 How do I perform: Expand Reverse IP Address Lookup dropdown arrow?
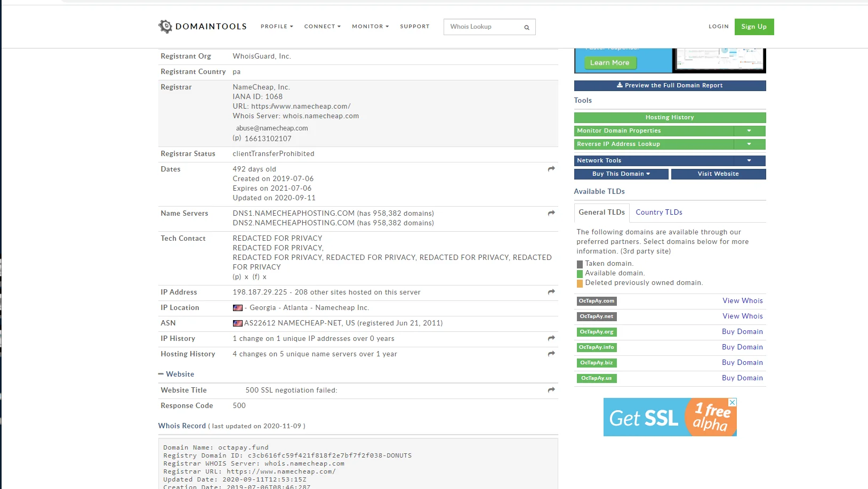point(749,144)
